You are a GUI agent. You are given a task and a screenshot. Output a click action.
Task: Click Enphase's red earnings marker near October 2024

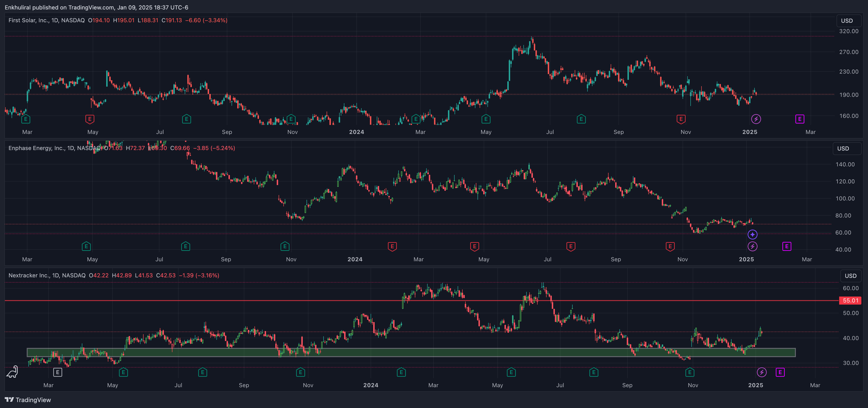coord(670,247)
